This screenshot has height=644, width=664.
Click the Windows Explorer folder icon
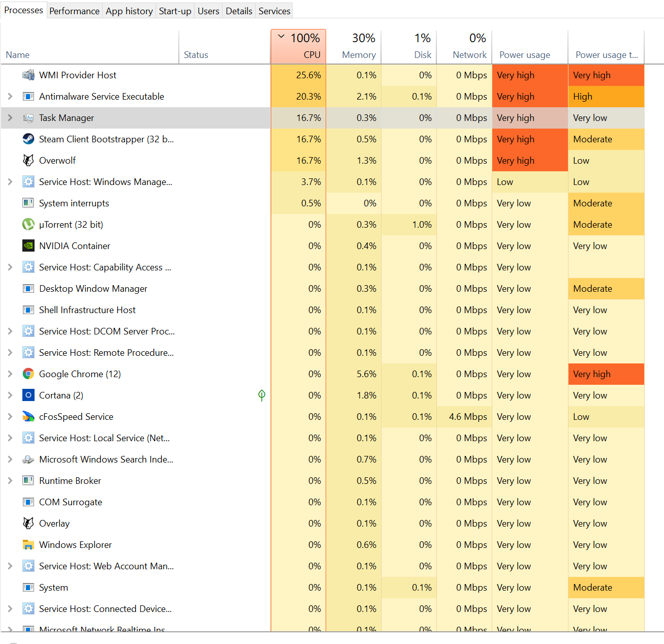[28, 545]
